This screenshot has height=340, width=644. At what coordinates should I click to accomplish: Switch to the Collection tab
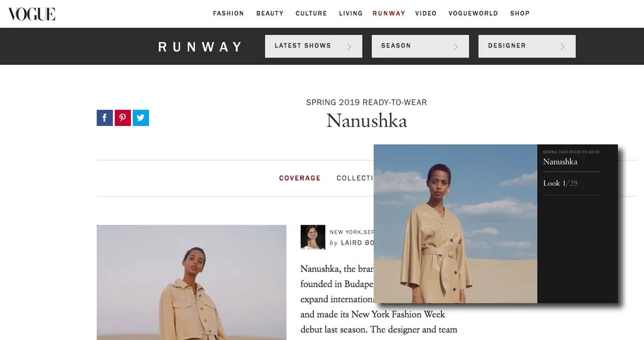(x=355, y=178)
